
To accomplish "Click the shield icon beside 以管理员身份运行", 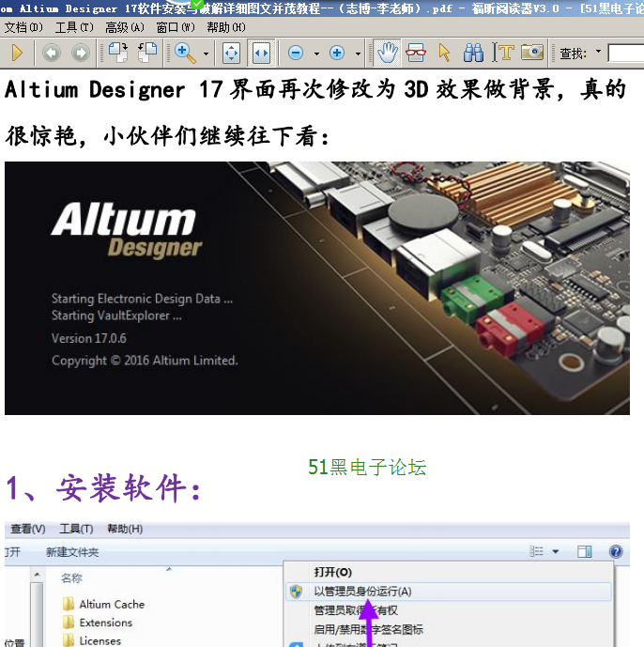I will (x=297, y=592).
